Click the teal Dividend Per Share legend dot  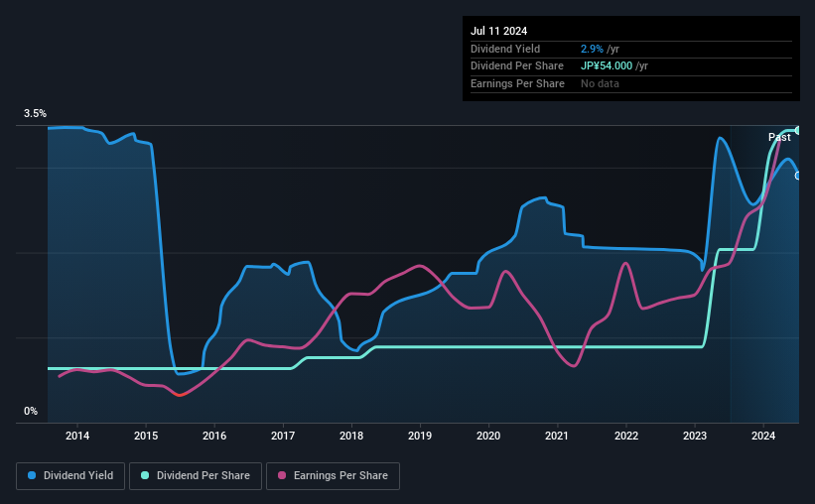coord(145,475)
